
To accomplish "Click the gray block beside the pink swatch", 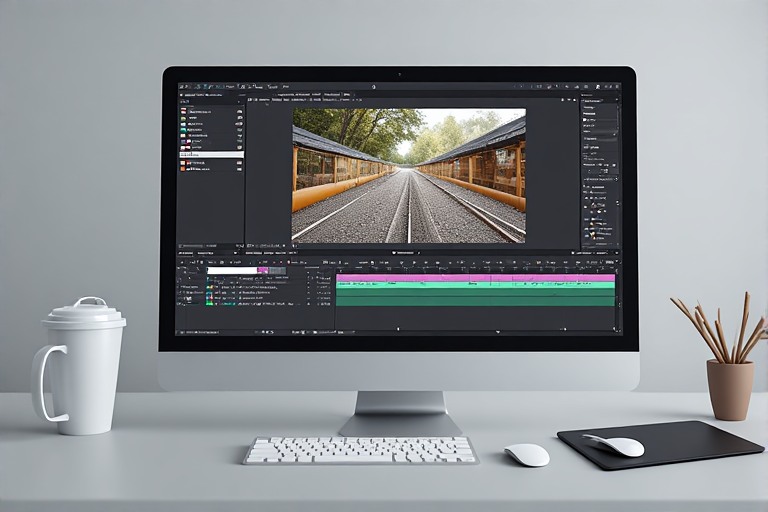I will 277,270.
